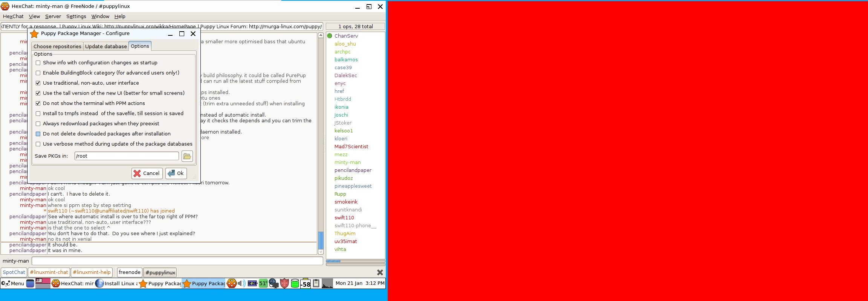Click the chat scrollbar down arrow

tap(321, 252)
